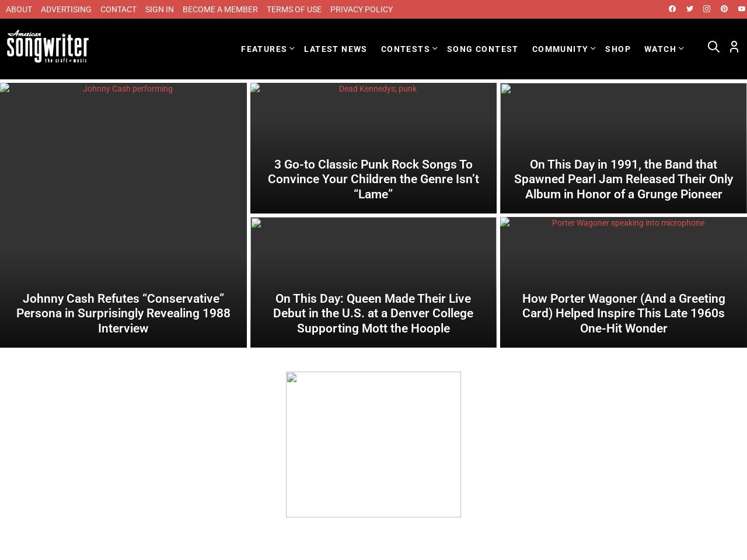Open the Twitter social icon

coord(690,9)
